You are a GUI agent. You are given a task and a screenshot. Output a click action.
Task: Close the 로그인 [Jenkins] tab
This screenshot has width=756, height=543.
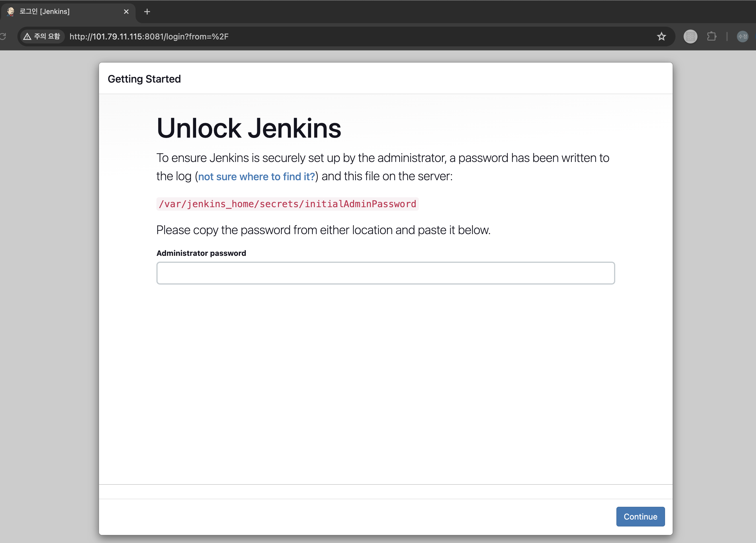point(126,12)
